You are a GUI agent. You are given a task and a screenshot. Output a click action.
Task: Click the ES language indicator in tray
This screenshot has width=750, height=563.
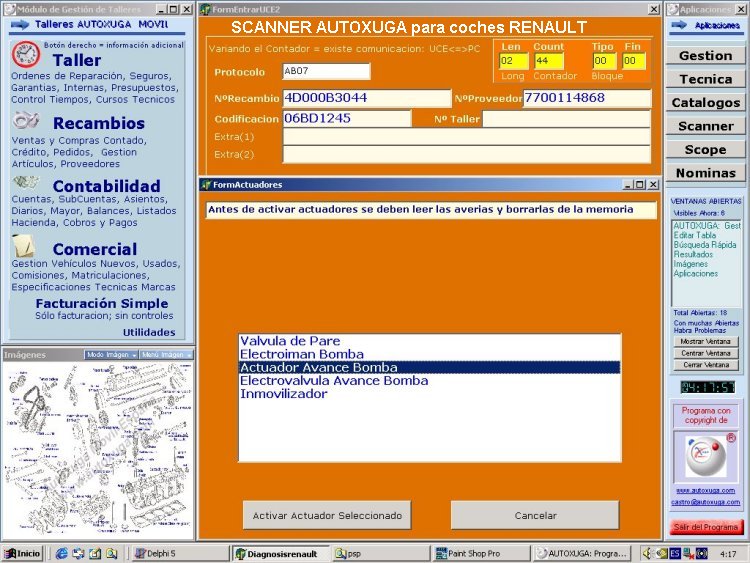(675, 553)
